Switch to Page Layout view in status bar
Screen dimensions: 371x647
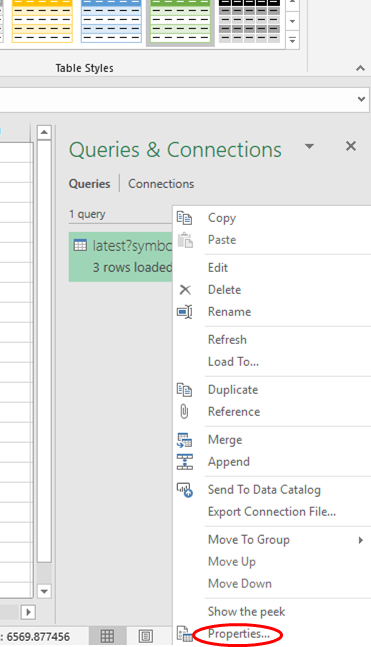coord(146,636)
